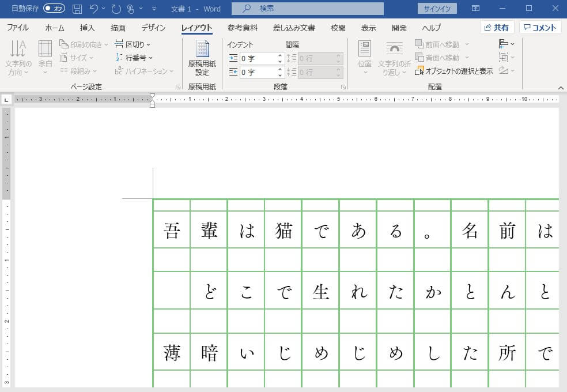Undo the last action
567x392 pixels.
(x=94, y=9)
